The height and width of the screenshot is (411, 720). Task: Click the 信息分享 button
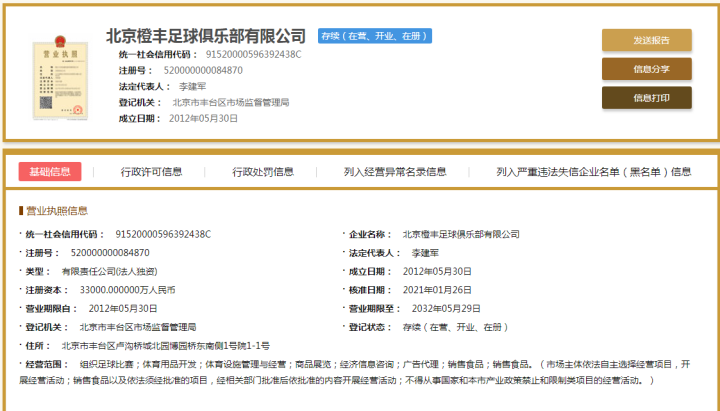click(x=646, y=69)
